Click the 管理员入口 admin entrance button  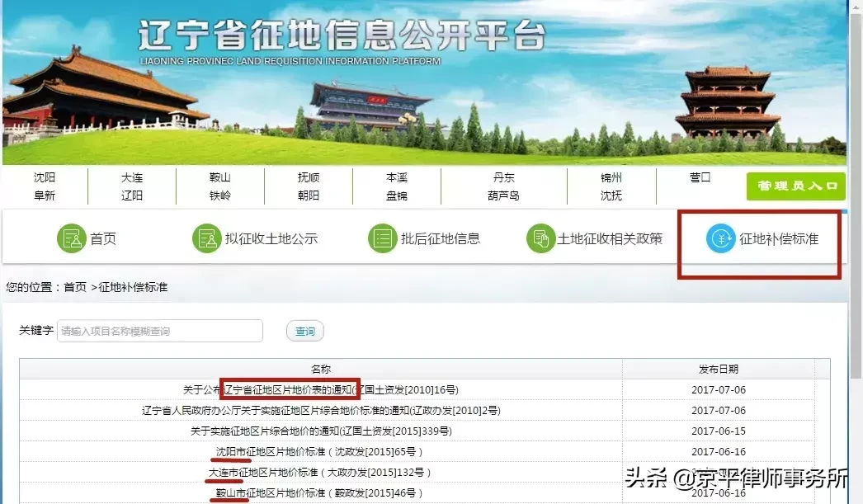tap(795, 186)
